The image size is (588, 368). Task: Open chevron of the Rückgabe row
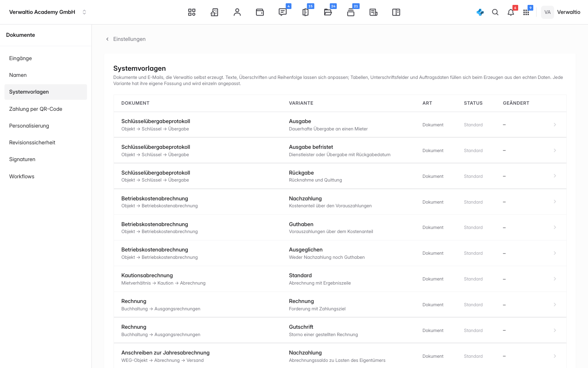[x=555, y=176]
